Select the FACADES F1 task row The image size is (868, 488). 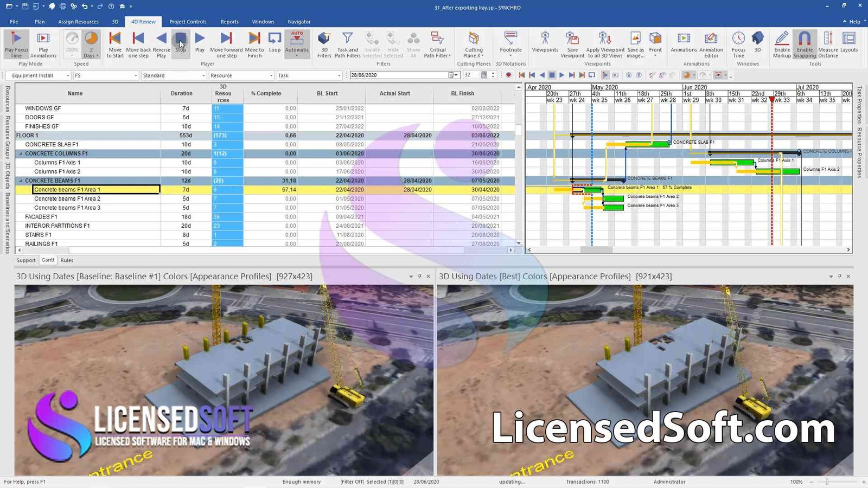(265, 216)
